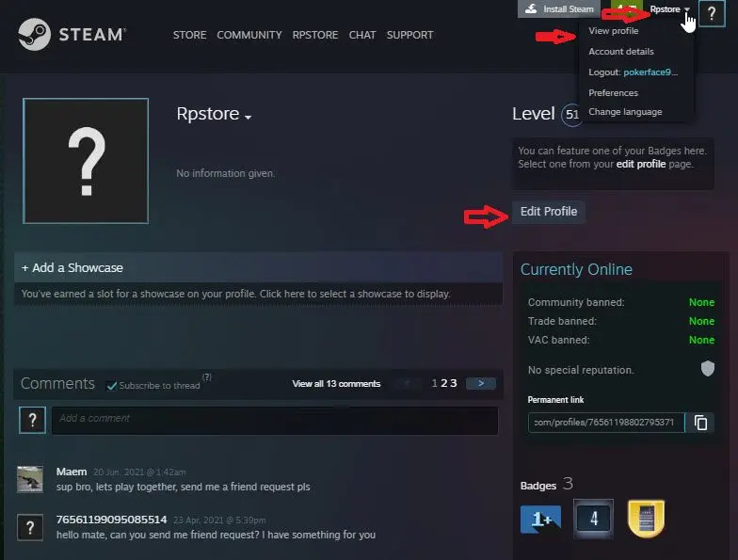
Task: Click the Subscribe help (?) superscript
Action: [207, 376]
